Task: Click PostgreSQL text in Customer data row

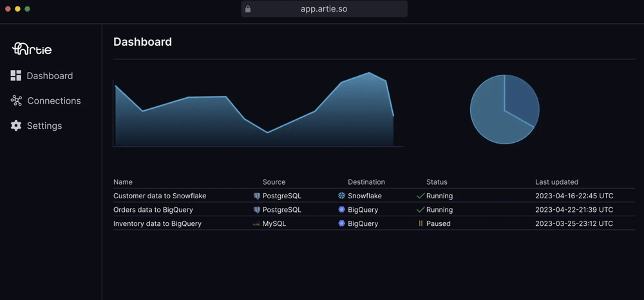Action: (x=282, y=196)
